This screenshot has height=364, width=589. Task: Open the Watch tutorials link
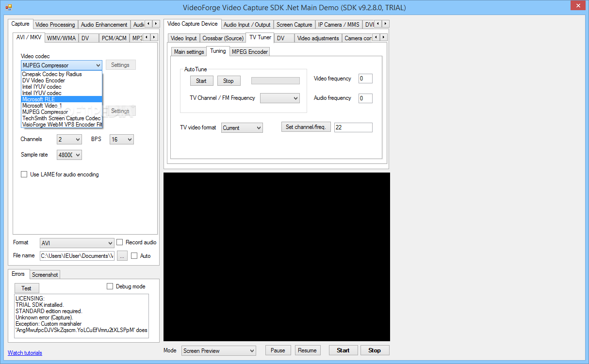pos(25,353)
